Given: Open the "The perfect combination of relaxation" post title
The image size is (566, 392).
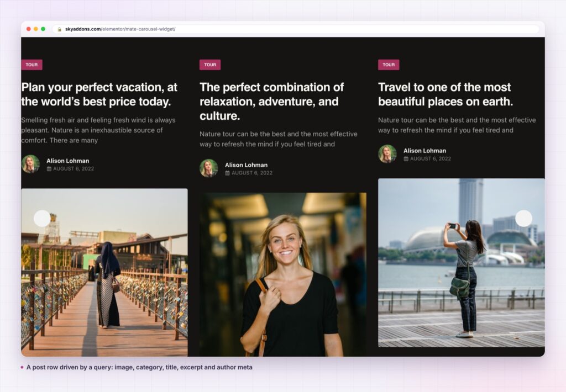Looking at the screenshot, I should click(272, 102).
